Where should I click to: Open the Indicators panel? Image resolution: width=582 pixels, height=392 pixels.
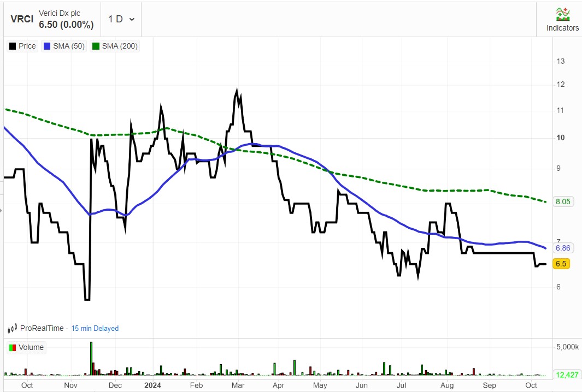(x=562, y=19)
